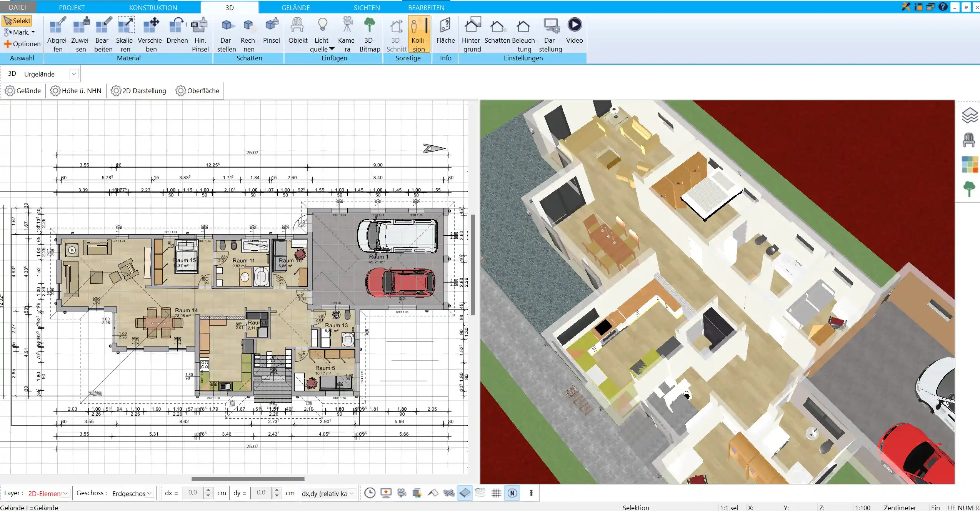Click the Gelände settings button
The image size is (980, 511).
(23, 91)
